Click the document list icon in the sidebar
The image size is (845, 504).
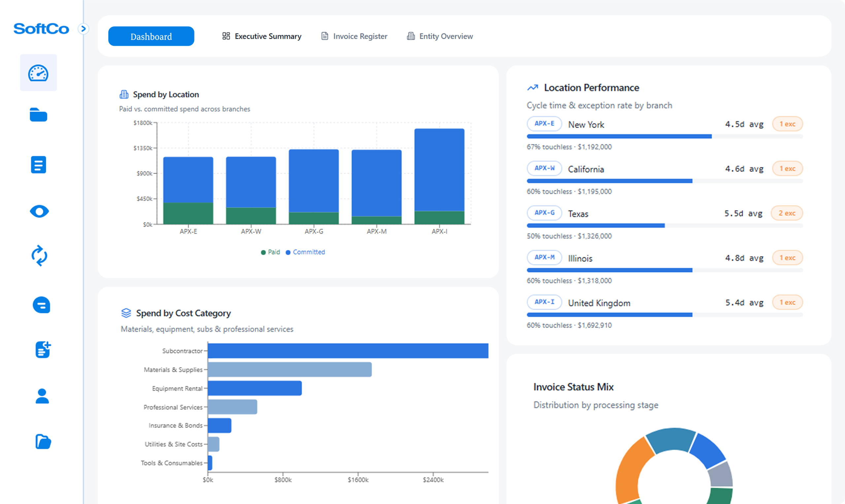39,165
